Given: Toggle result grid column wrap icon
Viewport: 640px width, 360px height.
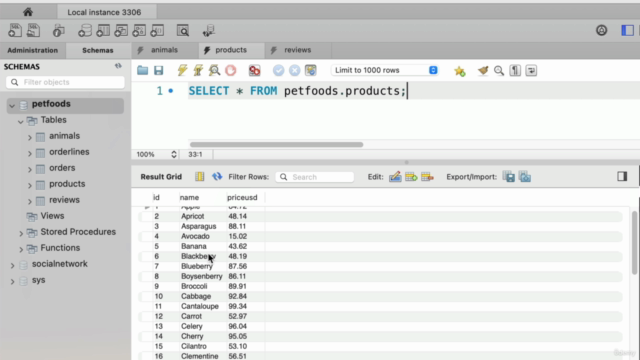Looking at the screenshot, I should tap(200, 176).
